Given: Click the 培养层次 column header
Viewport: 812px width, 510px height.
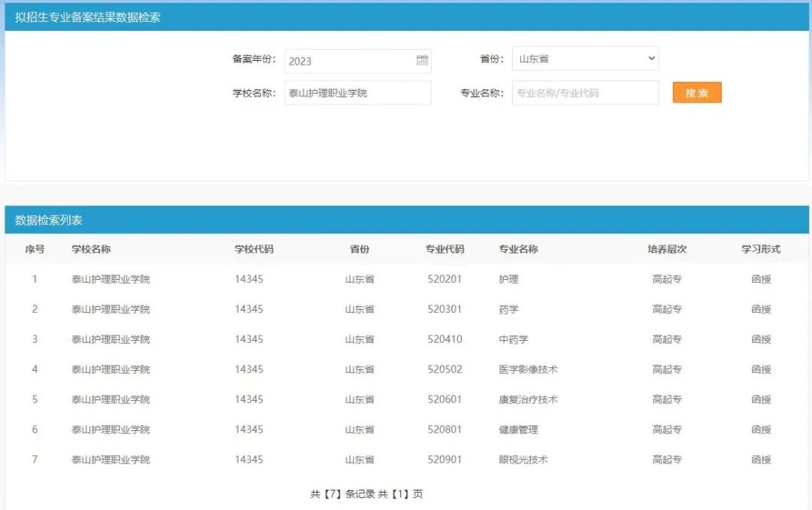Looking at the screenshot, I should coord(667,249).
